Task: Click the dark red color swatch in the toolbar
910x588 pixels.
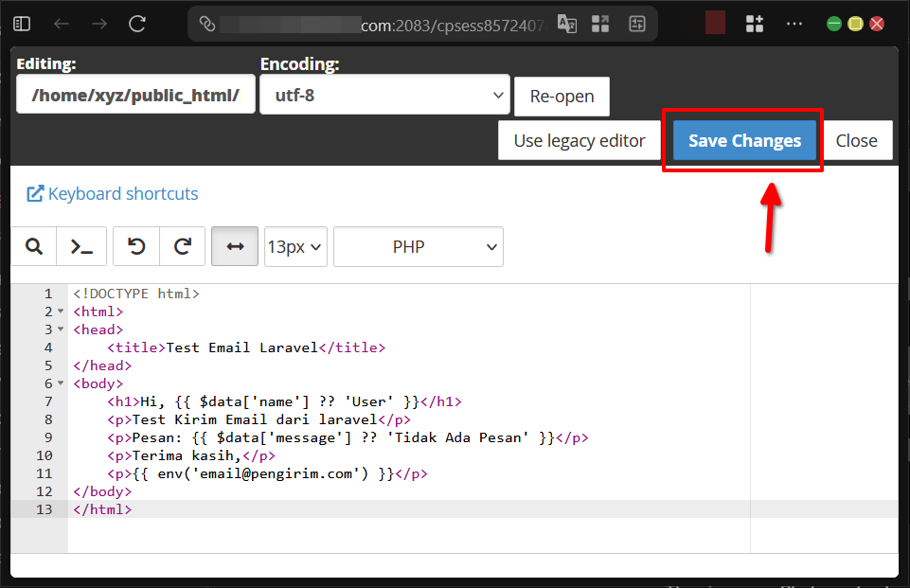Action: 714,23
